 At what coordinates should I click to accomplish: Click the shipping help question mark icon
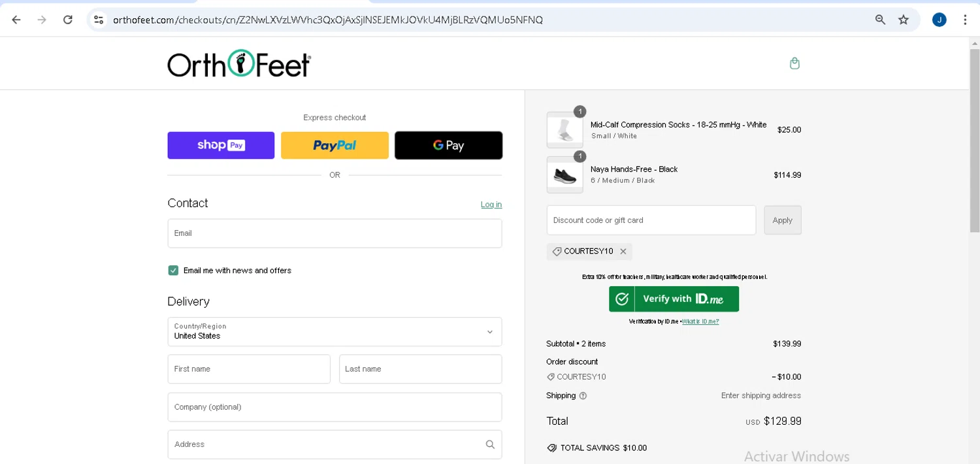click(583, 395)
